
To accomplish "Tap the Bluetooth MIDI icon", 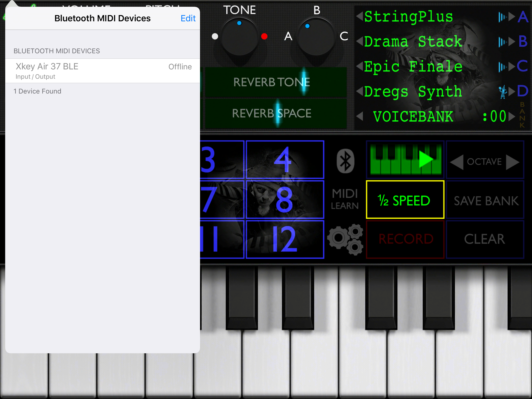I will 345,161.
